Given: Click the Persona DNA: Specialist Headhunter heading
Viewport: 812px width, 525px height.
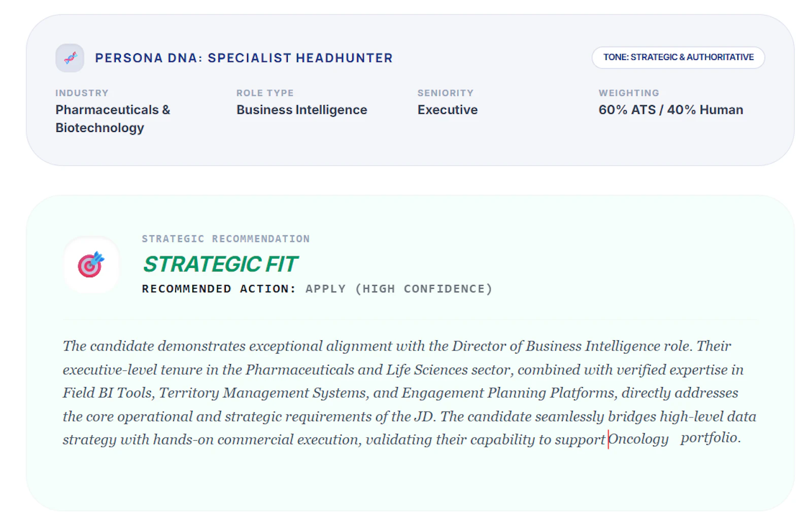Looking at the screenshot, I should 244,58.
